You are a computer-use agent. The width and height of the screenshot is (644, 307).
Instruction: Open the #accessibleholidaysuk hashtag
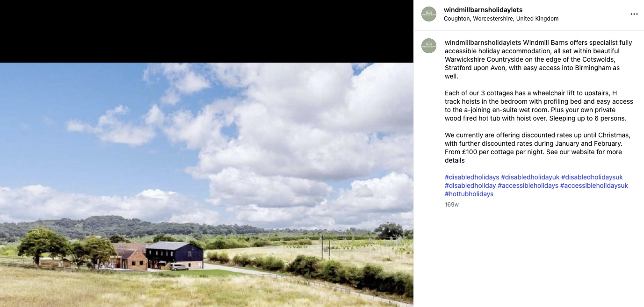[594, 186]
